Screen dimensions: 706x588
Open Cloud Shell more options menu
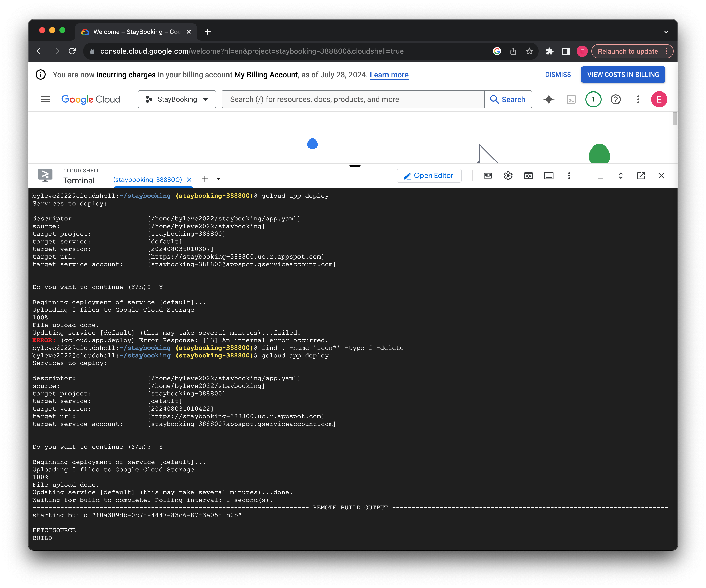pyautogui.click(x=569, y=175)
